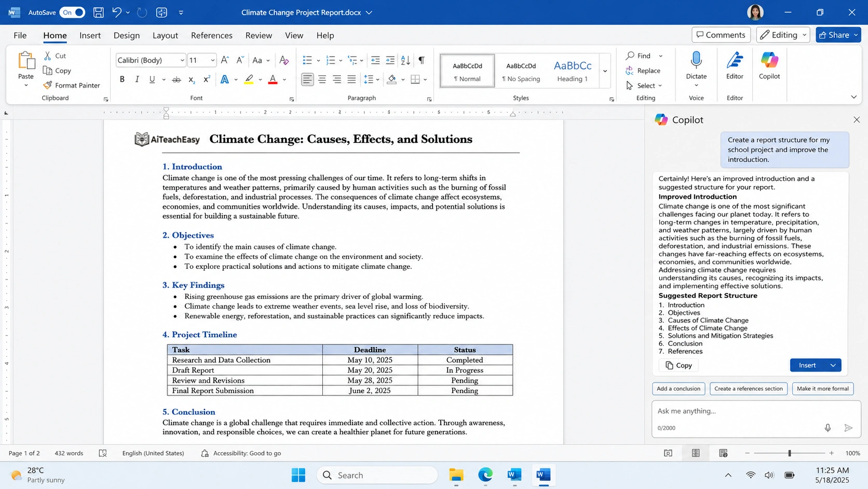Apply superscript formatting
Image resolution: width=868 pixels, height=489 pixels.
(207, 80)
